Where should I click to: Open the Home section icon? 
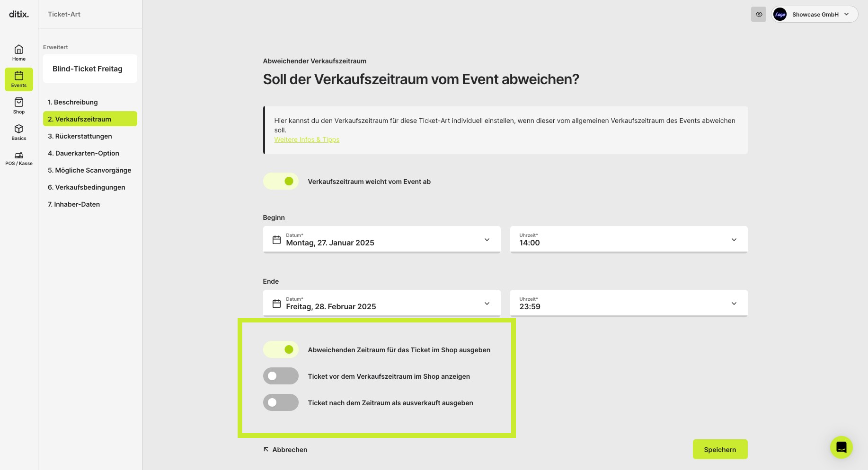click(x=19, y=49)
